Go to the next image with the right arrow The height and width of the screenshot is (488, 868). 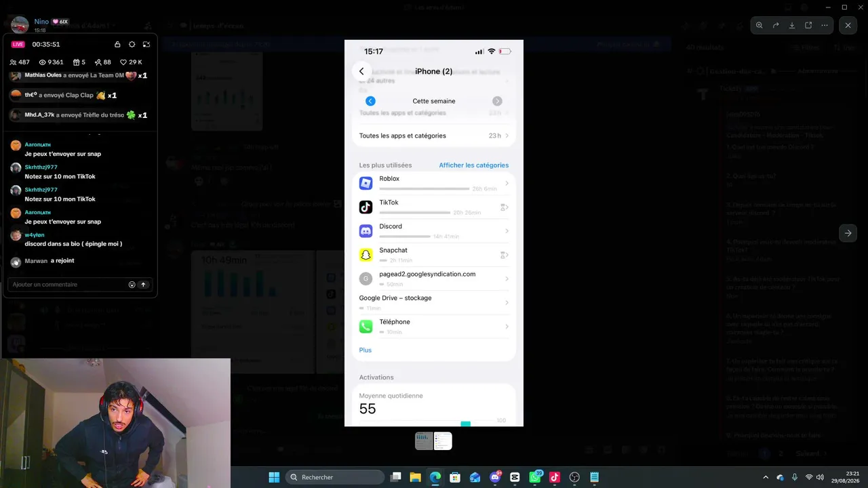pyautogui.click(x=848, y=233)
